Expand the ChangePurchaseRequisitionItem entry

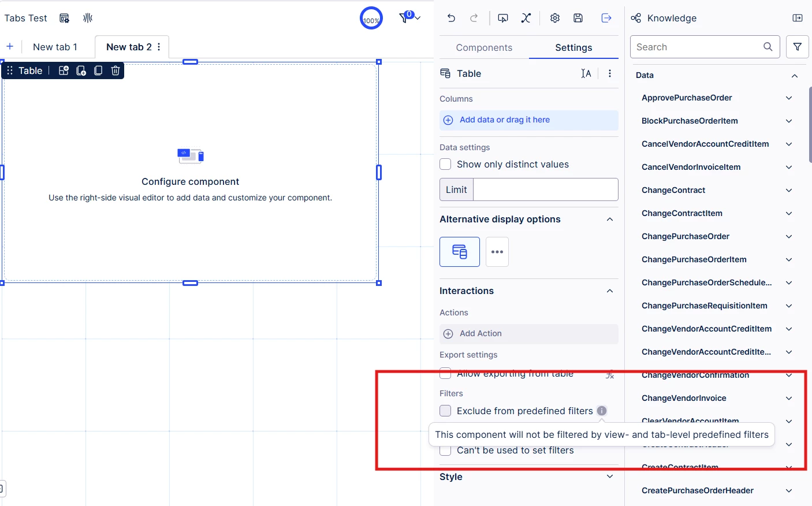coord(789,306)
